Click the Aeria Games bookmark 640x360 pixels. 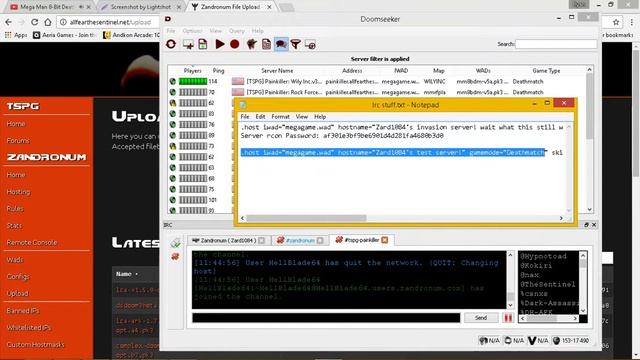point(64,35)
